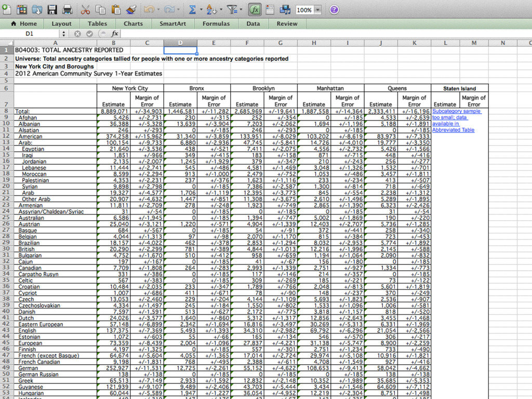The width and height of the screenshot is (532, 399).
Task: Open the Review ribbon tab
Action: 287,23
